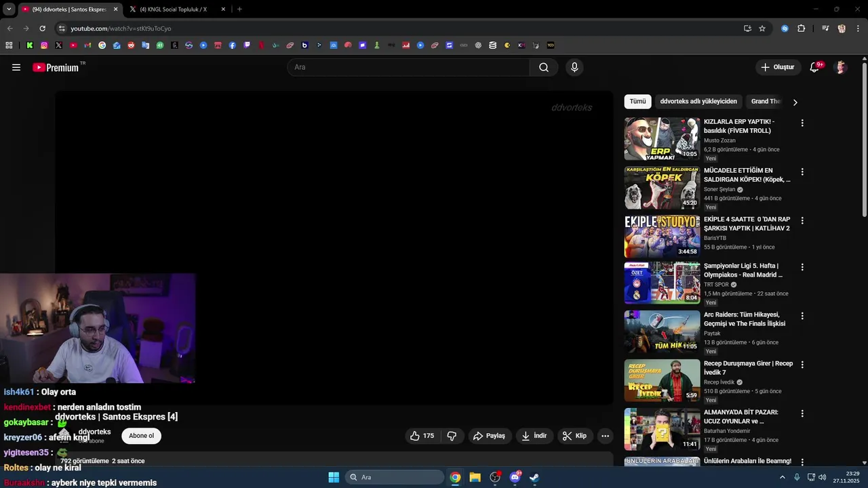Open options for Şampiyonlar Ligi video
Screen dimensions: 868x488
click(x=802, y=267)
